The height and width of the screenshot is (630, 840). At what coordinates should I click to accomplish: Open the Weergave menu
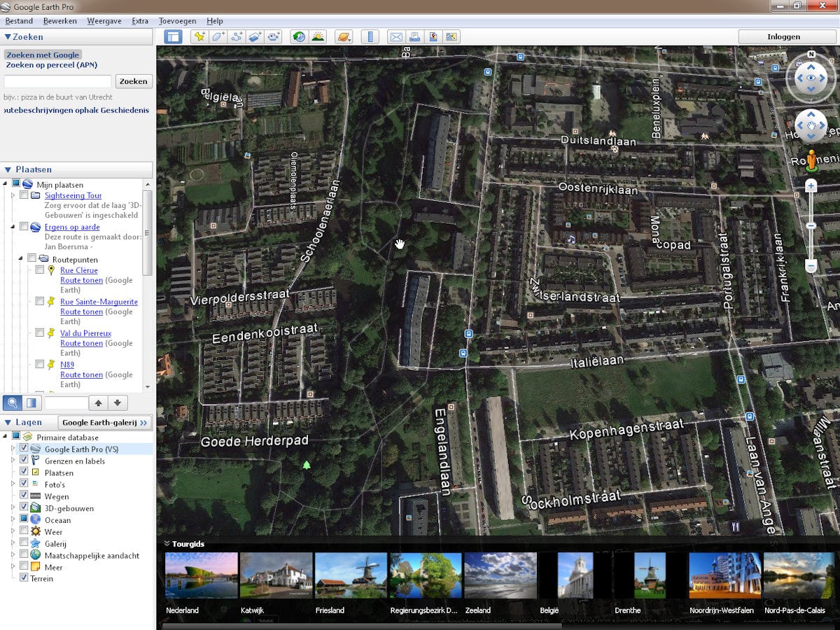click(104, 20)
